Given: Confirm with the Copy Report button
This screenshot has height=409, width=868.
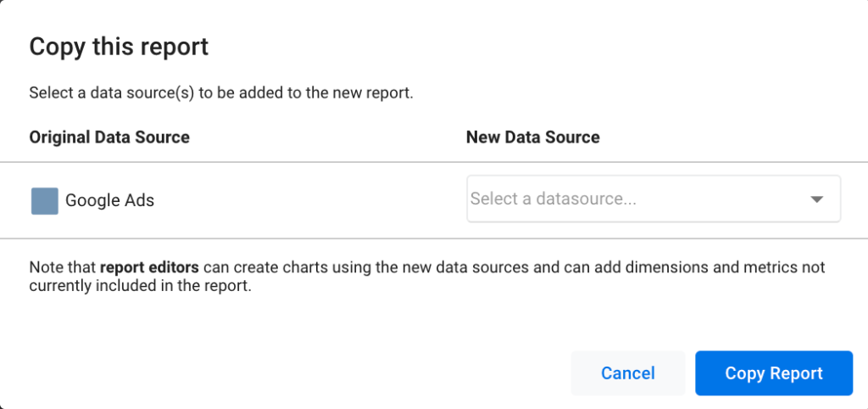Looking at the screenshot, I should tap(773, 373).
